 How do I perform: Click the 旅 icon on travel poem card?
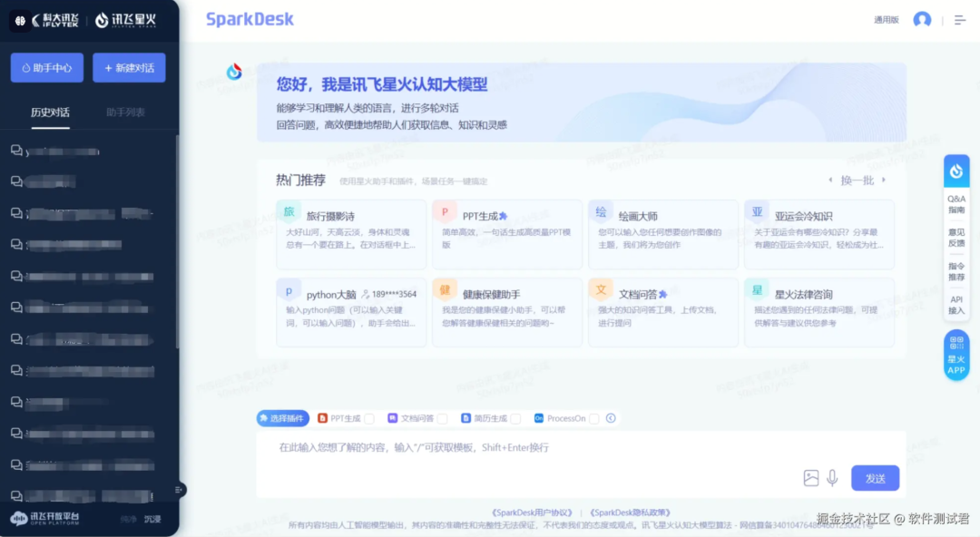pos(289,212)
